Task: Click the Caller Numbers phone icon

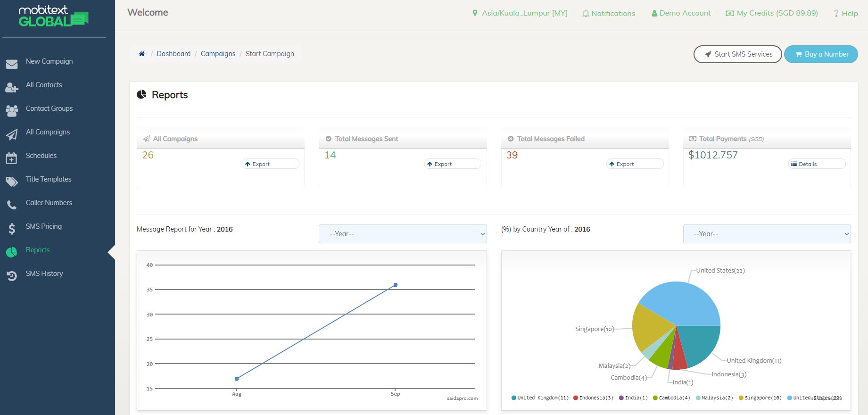Action: click(x=12, y=206)
